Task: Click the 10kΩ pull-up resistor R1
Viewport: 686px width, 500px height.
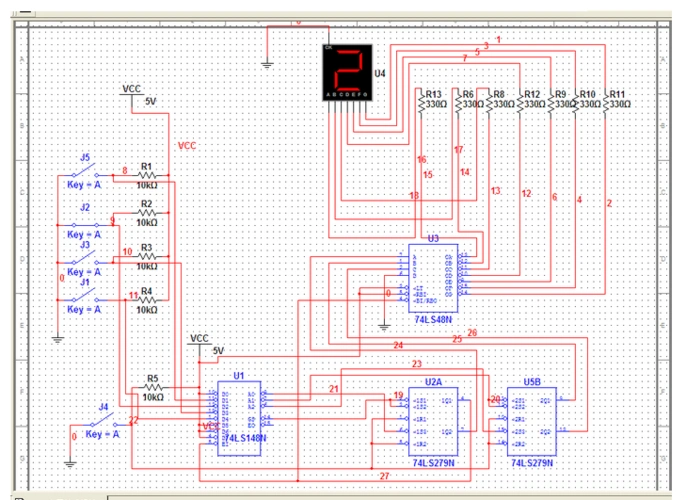Action: tap(146, 174)
